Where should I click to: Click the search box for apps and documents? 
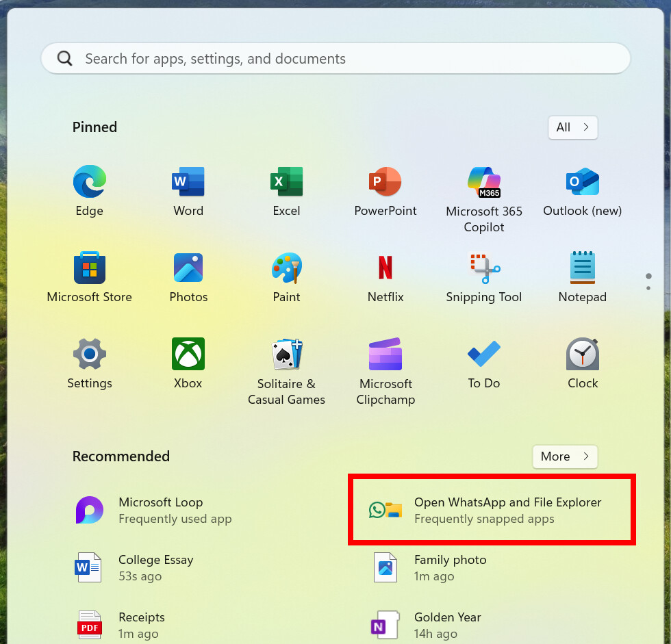(335, 59)
